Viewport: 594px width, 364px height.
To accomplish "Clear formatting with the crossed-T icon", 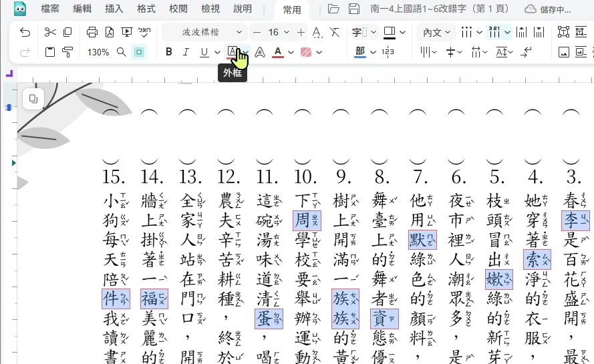I will [x=335, y=33].
